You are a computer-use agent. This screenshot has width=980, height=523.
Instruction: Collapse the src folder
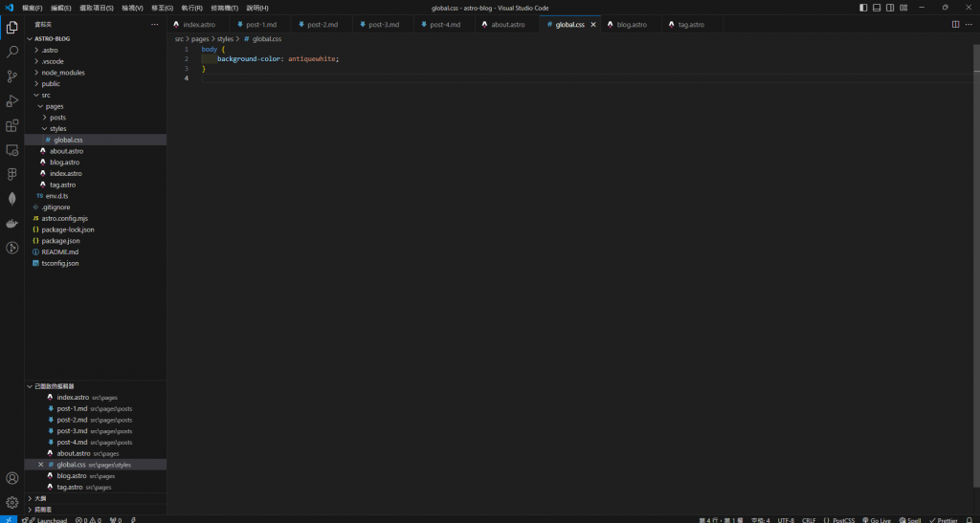96,95
